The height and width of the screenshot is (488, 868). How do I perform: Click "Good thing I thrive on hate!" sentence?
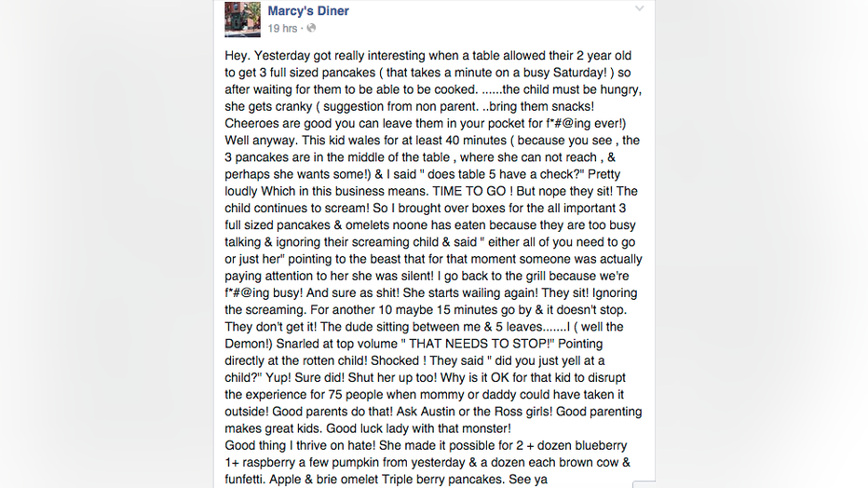pyautogui.click(x=301, y=445)
